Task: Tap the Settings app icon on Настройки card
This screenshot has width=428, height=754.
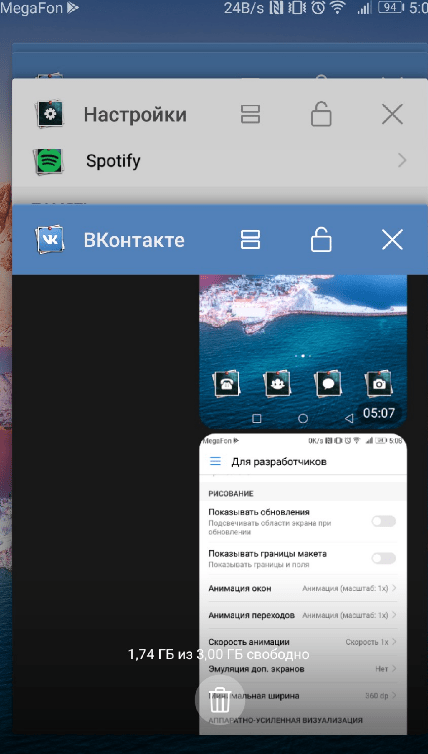Action: (50, 114)
